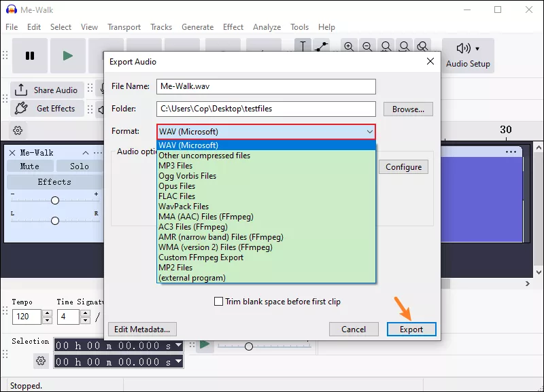Click the playback speed slider knob
Image resolution: width=544 pixels, height=392 pixels.
(x=249, y=346)
